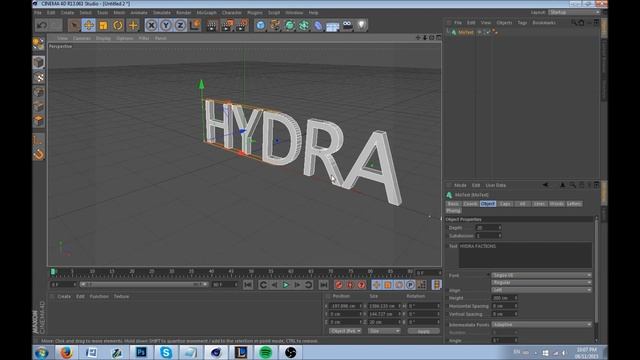Image resolution: width=640 pixels, height=360 pixels.
Task: Click the Height value field
Action: tap(504, 298)
